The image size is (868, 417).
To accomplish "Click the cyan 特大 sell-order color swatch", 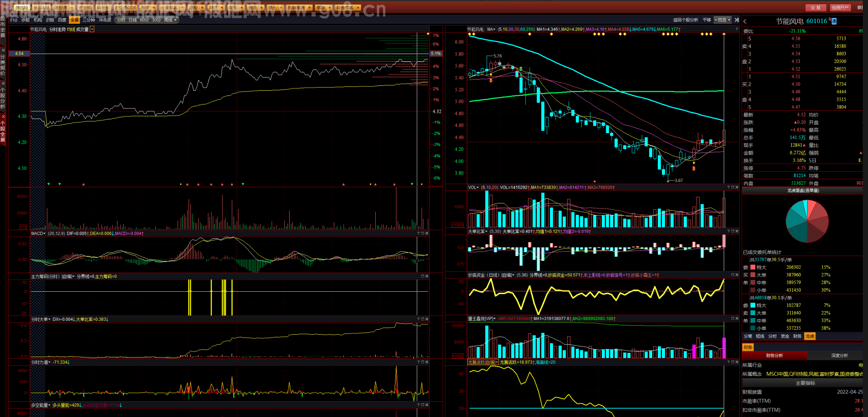I will point(752,305).
